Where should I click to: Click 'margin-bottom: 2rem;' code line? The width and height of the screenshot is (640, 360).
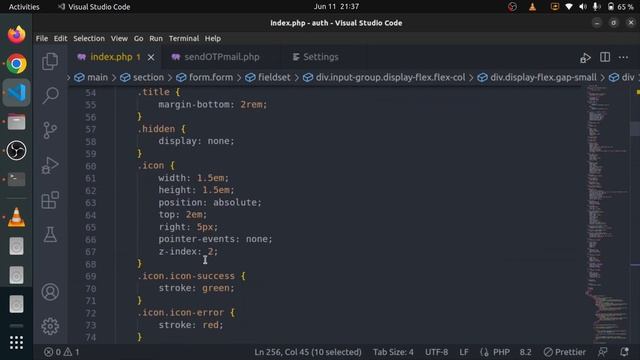(x=213, y=104)
